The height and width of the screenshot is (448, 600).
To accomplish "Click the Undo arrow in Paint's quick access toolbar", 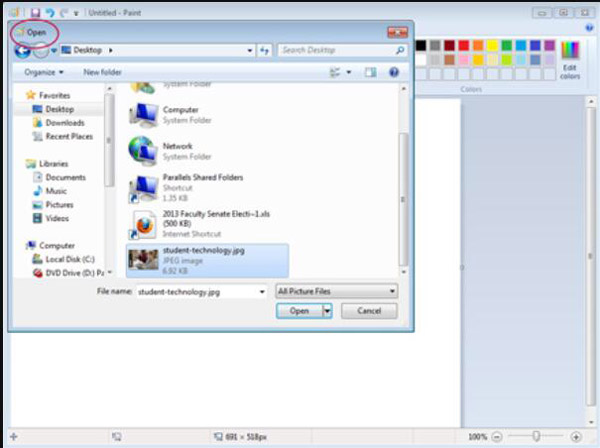I will (50, 13).
